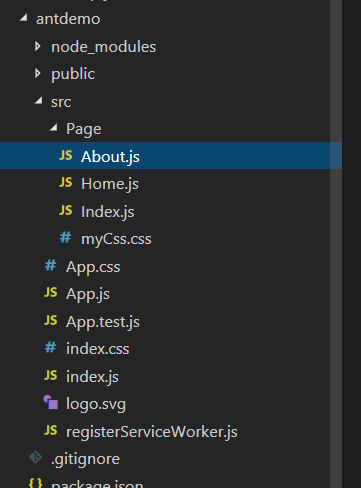Viewport: 361px width, 488px height.
Task: Click the CSS hash icon beside App.css
Action: (50, 265)
